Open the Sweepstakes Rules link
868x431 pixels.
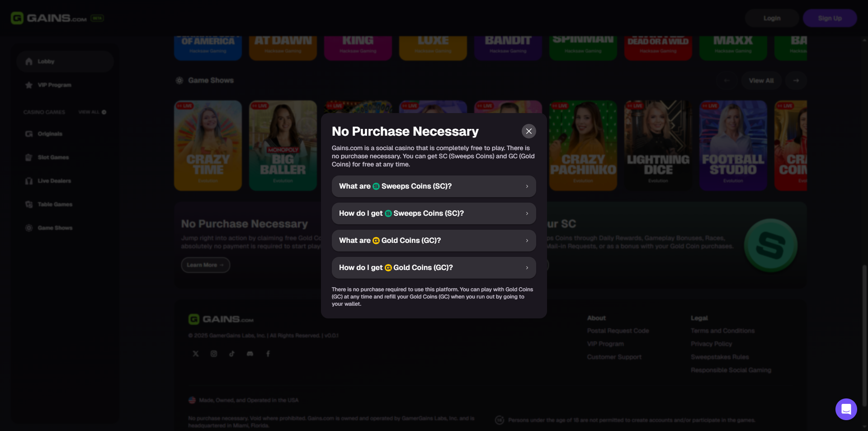pos(720,357)
